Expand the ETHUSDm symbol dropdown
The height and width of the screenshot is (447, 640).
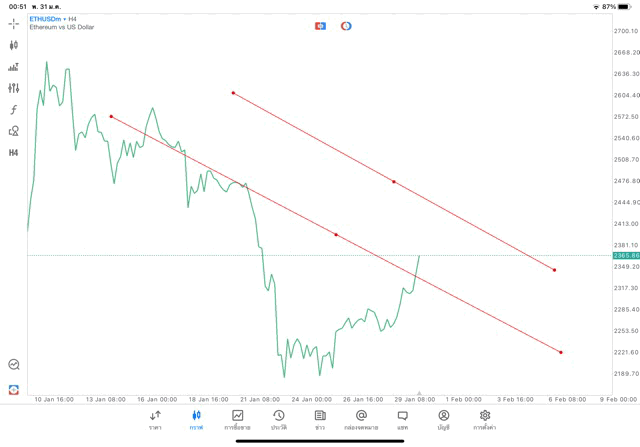46,18
